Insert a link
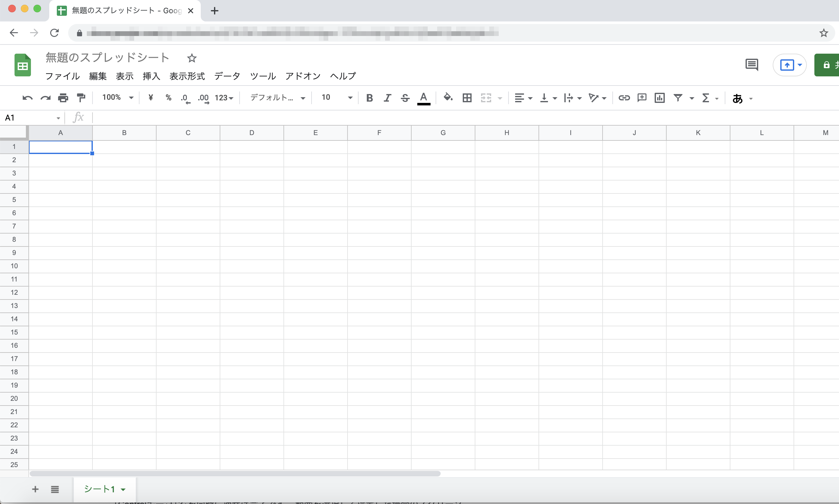The height and width of the screenshot is (504, 839). (x=624, y=98)
